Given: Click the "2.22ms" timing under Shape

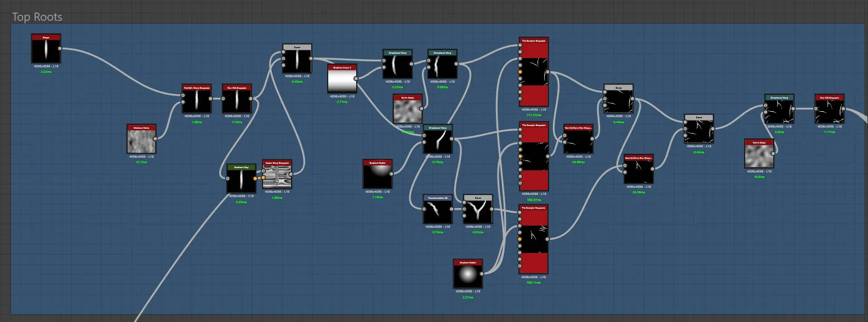Looking at the screenshot, I should pyautogui.click(x=46, y=72).
